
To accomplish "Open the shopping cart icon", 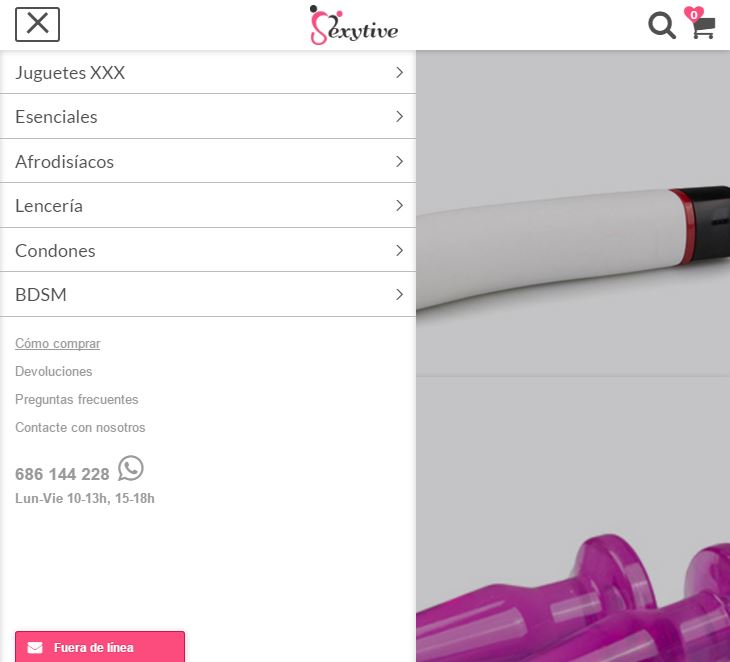I will click(x=703, y=27).
